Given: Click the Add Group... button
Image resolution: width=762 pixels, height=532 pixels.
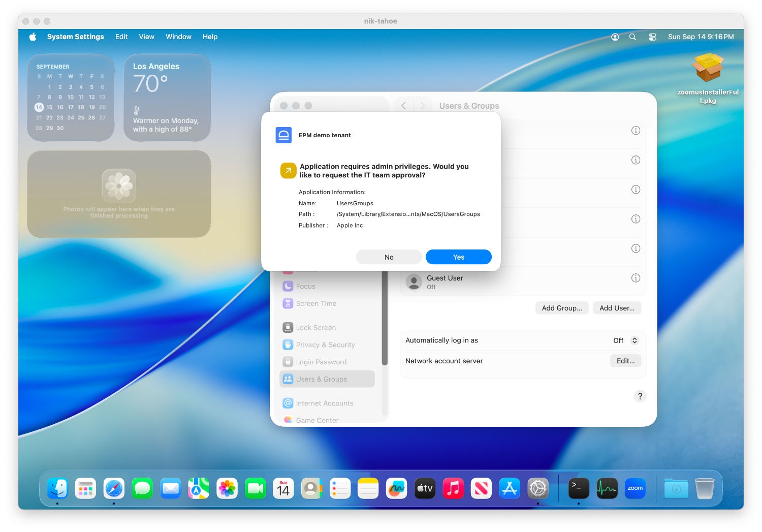Looking at the screenshot, I should 562,308.
